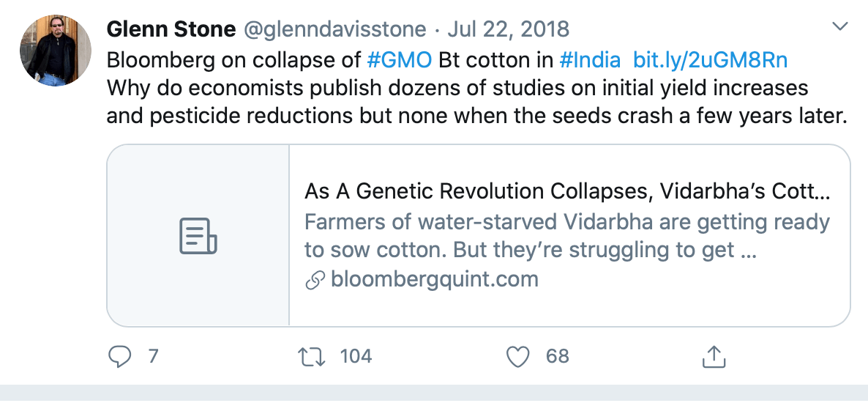This screenshot has height=403, width=868.
Task: View the 7 replies count
Action: pos(154,356)
